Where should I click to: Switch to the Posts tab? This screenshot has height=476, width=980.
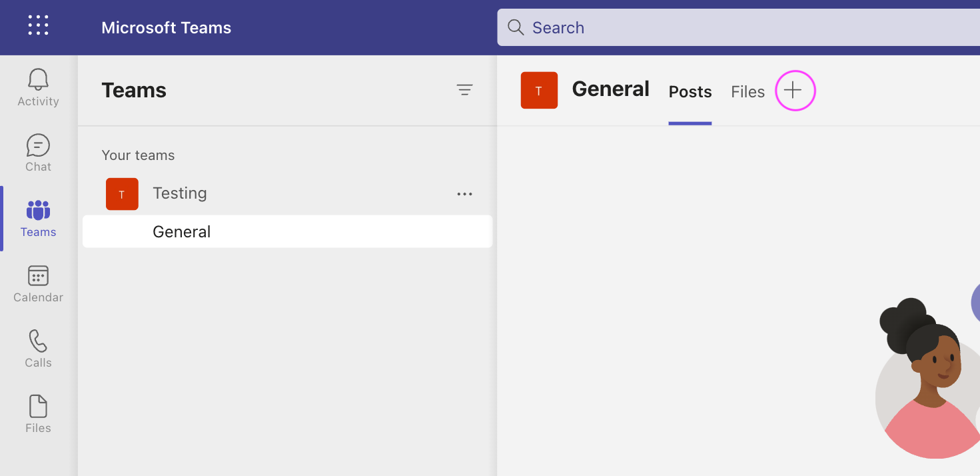[690, 92]
